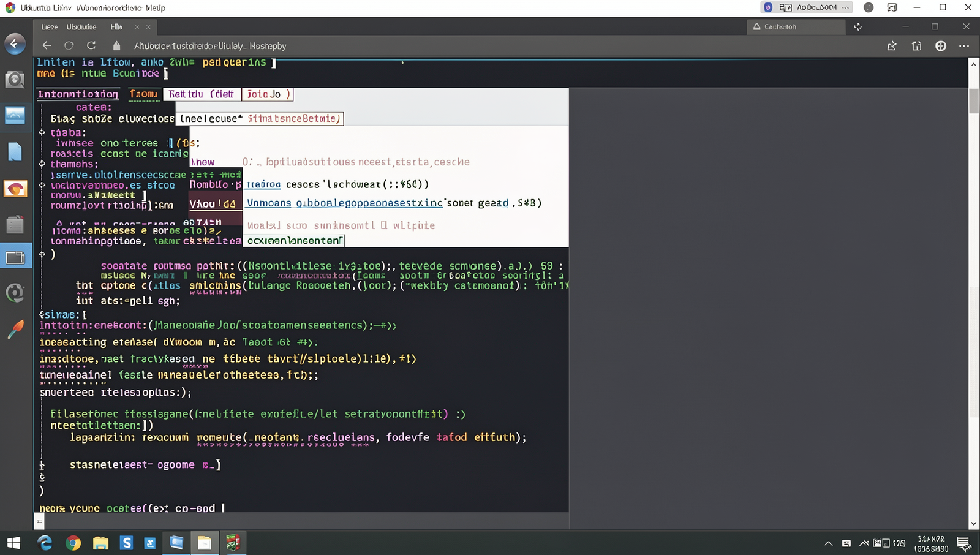Click the 'Vnmoans' link in popup
This screenshot has height=555, width=980.
click(269, 203)
